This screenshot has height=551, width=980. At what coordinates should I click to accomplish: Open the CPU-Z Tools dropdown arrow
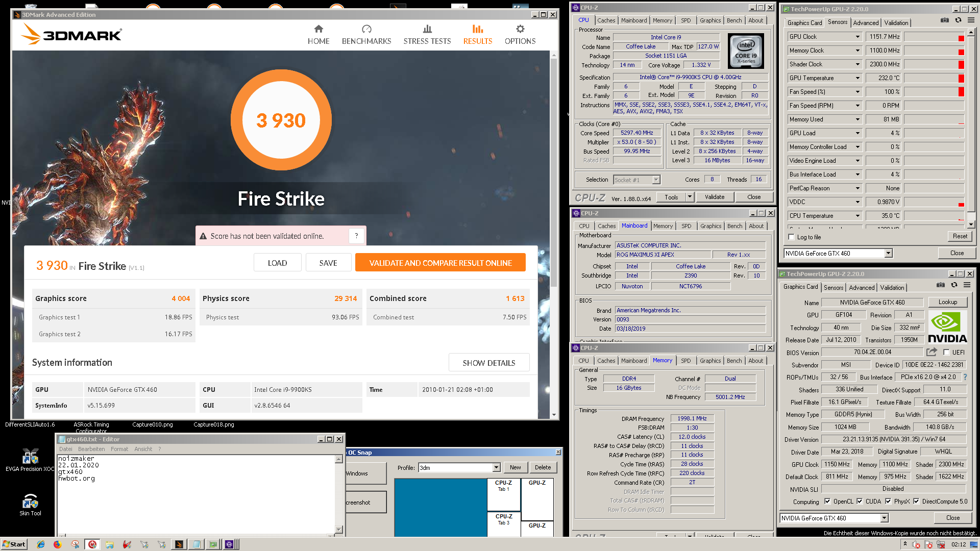click(690, 197)
